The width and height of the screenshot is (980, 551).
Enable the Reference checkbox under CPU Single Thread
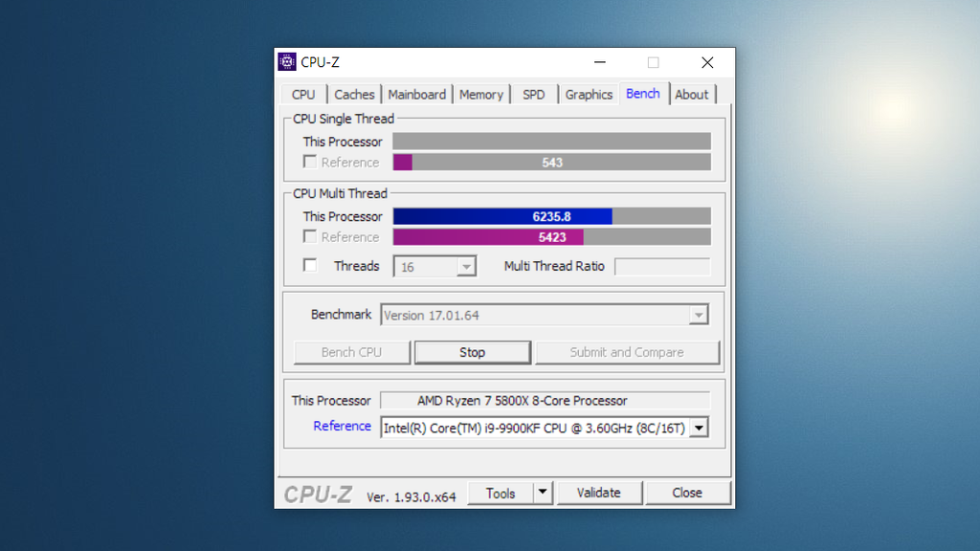click(x=309, y=162)
